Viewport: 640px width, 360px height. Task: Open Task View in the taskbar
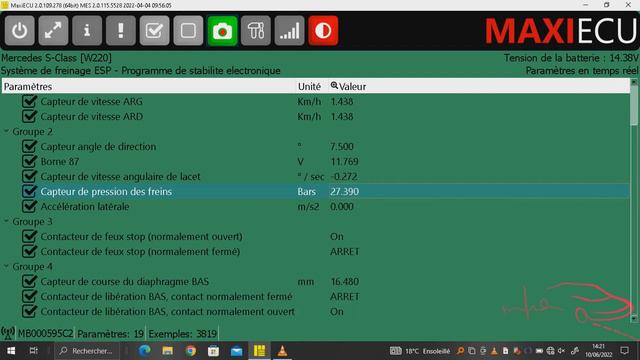coord(33,351)
